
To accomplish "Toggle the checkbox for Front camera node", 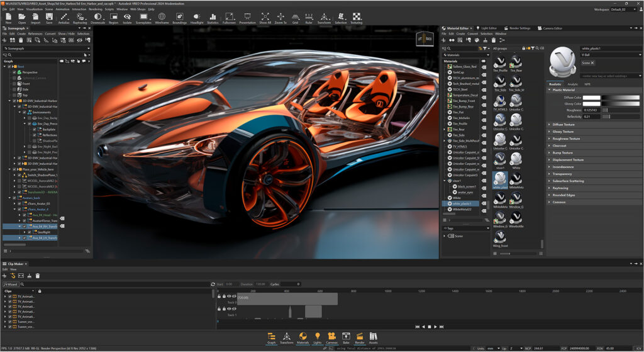I will pyautogui.click(x=14, y=84).
